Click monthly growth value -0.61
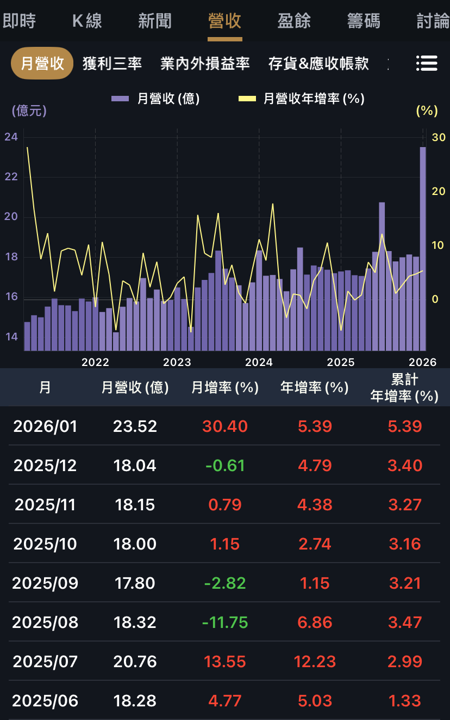The image size is (450, 720). pos(225,466)
